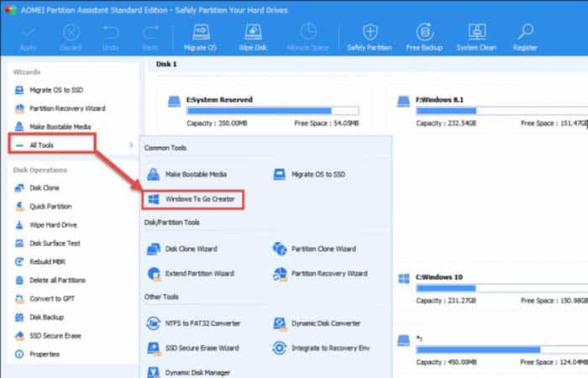Image resolution: width=588 pixels, height=378 pixels.
Task: Choose Migrate OS to SSD in the Wizards sidebar
Action: [49, 90]
